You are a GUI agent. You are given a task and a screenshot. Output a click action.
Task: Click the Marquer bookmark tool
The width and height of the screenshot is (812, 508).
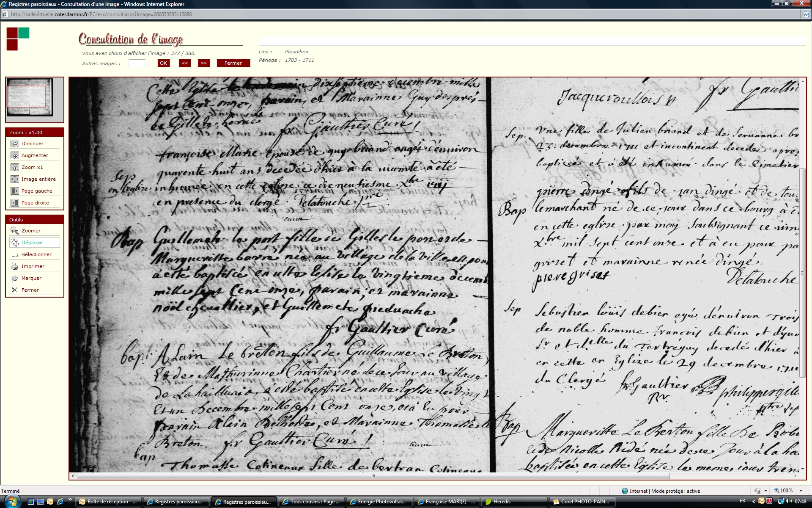coord(15,278)
